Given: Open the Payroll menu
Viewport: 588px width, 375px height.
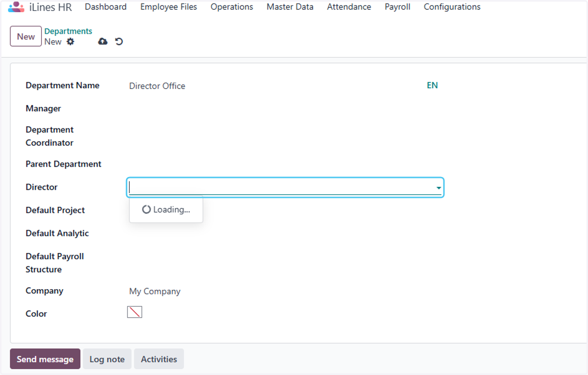Looking at the screenshot, I should click(397, 7).
